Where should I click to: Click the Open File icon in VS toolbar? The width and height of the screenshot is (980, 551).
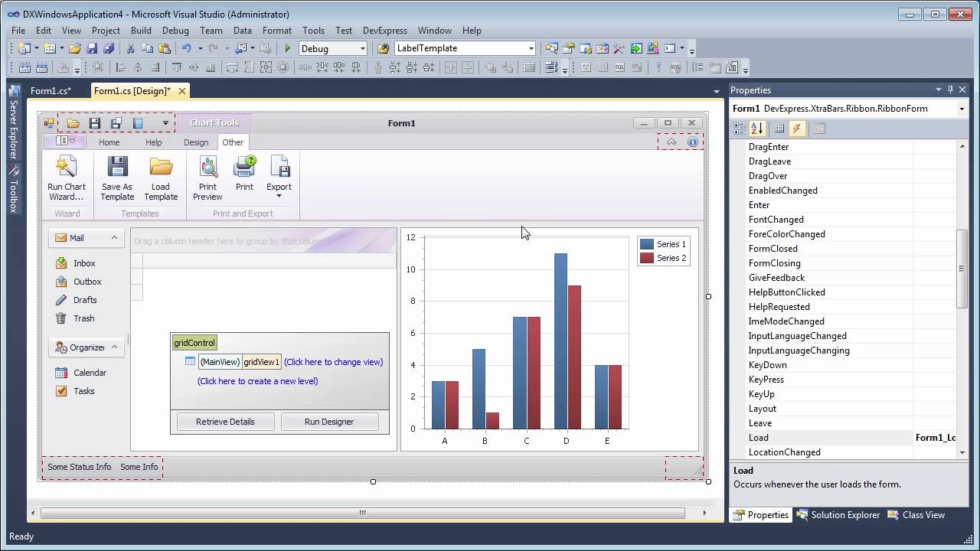click(x=75, y=48)
